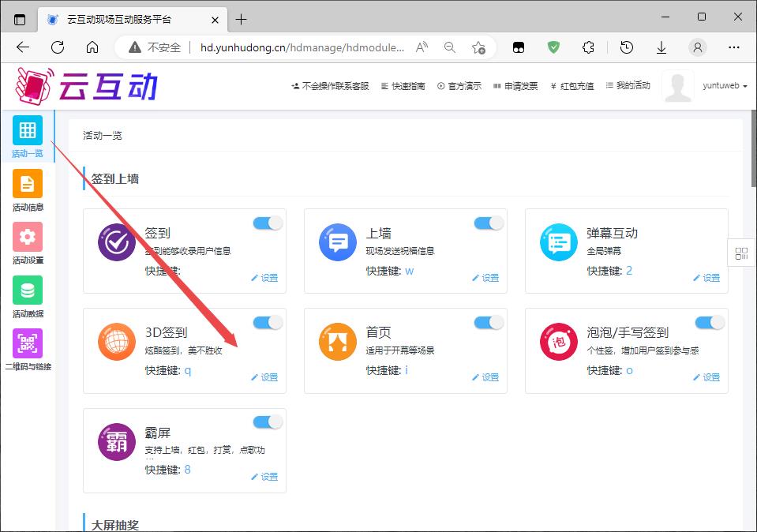Click the address bar URL field

[302, 47]
